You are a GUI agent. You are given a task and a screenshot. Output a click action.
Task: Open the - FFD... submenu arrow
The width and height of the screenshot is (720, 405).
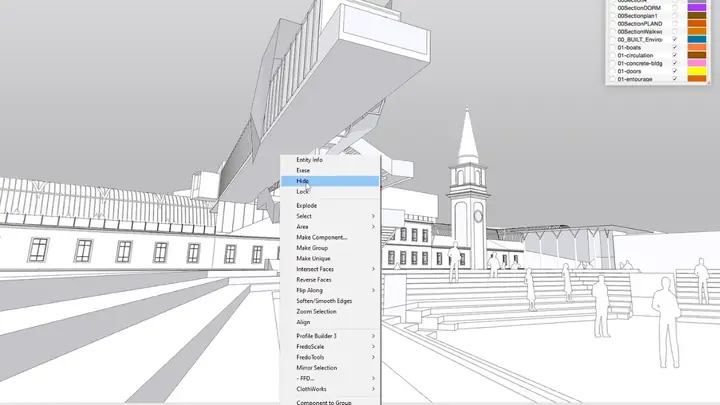tap(373, 378)
